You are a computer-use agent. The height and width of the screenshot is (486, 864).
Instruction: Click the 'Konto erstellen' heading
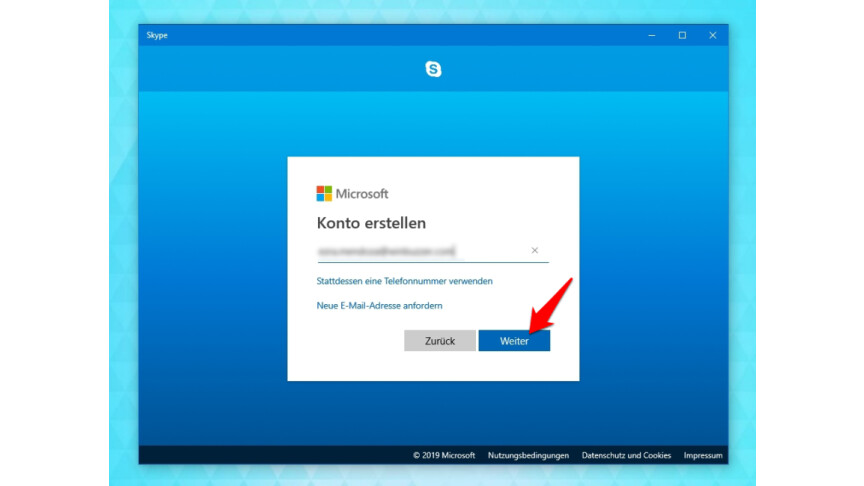click(x=371, y=223)
